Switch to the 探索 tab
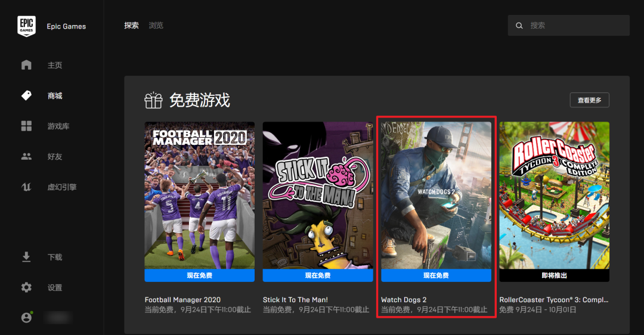 click(x=131, y=26)
